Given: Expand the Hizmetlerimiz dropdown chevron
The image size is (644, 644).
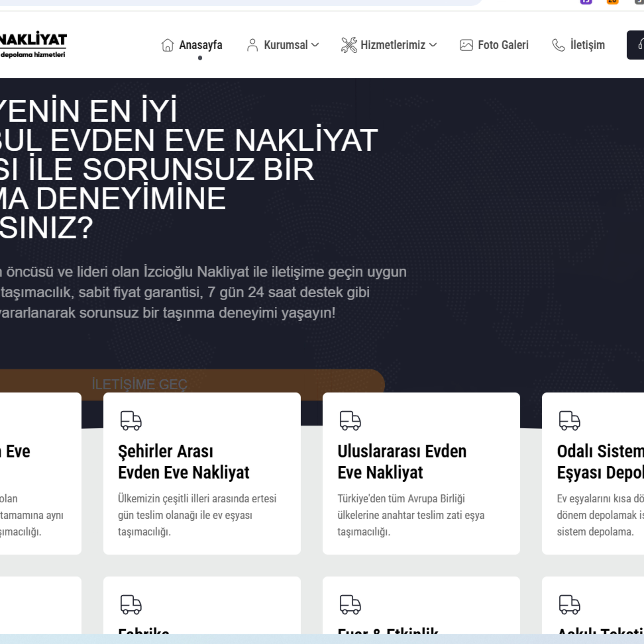Looking at the screenshot, I should point(433,45).
